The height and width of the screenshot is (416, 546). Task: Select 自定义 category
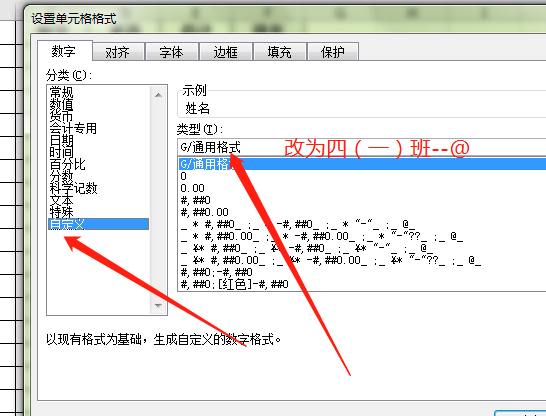pyautogui.click(x=99, y=224)
